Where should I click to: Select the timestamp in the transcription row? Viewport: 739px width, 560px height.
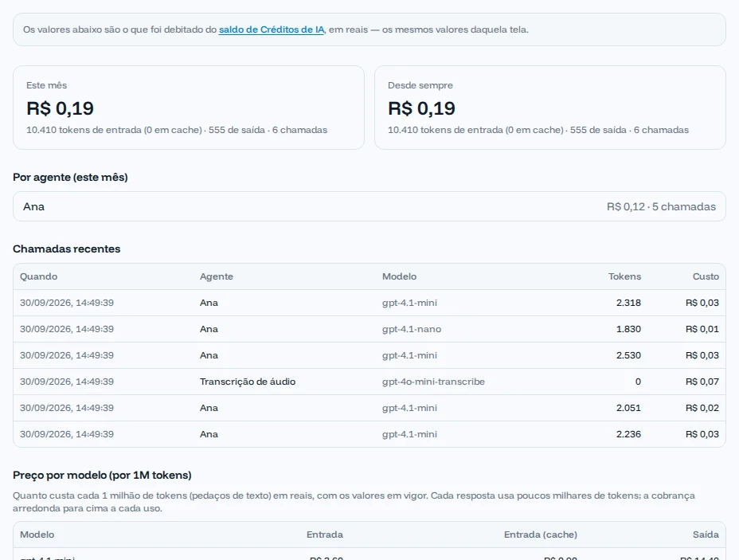click(x=67, y=382)
